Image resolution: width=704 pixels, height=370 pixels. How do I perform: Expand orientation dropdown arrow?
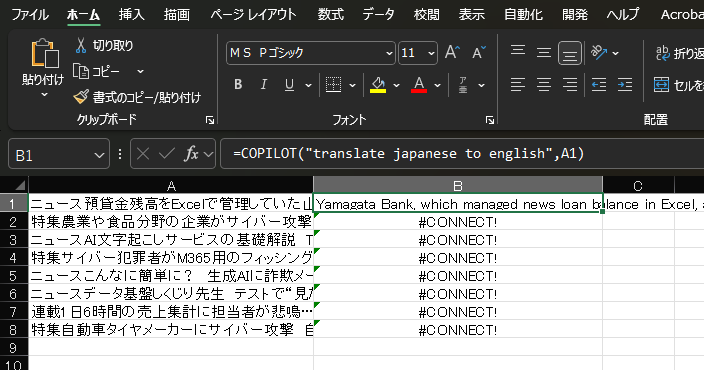pyautogui.click(x=616, y=53)
